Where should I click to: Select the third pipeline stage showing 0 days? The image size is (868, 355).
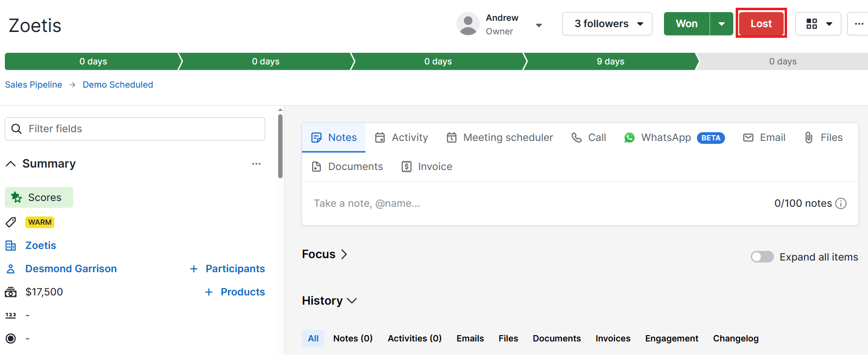point(438,62)
